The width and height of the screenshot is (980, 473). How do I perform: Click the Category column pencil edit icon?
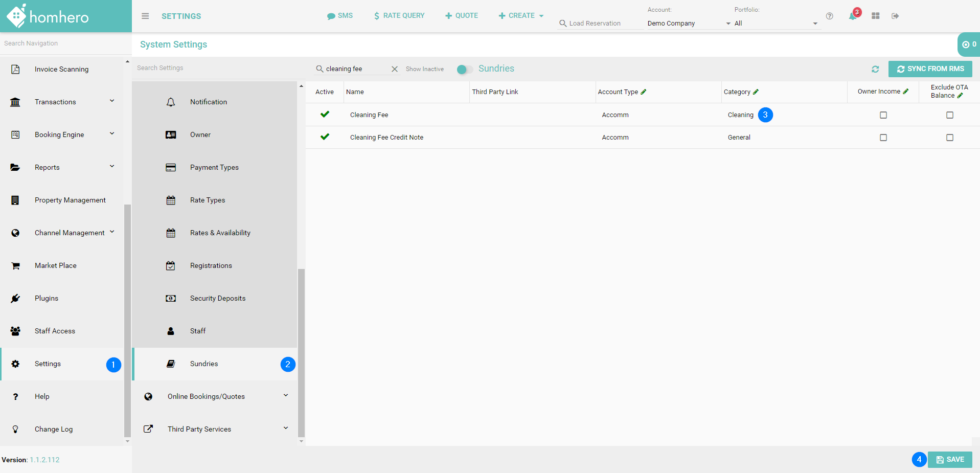click(x=756, y=92)
